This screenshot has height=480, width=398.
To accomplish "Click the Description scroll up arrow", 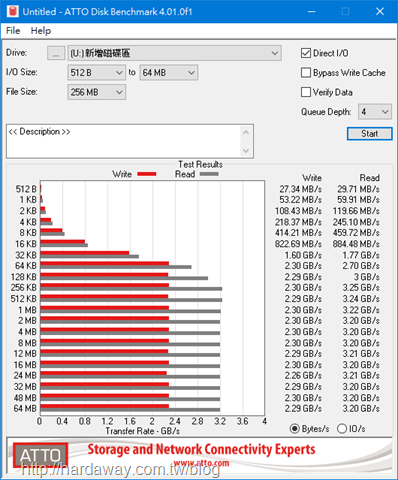I will click(x=246, y=132).
